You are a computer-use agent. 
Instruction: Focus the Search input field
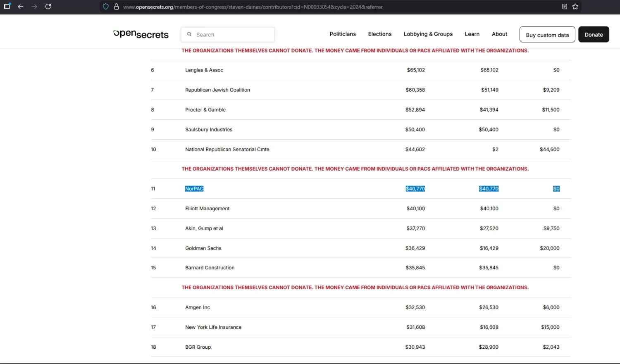point(228,34)
